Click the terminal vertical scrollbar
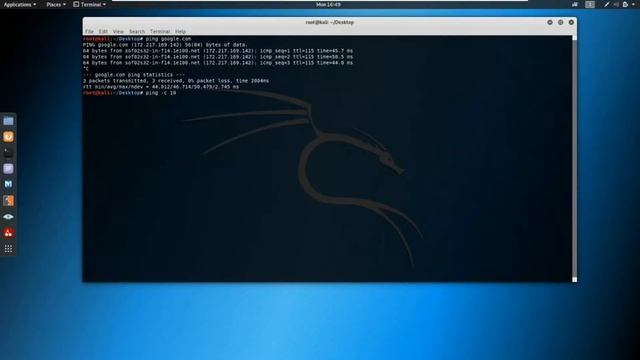 pyautogui.click(x=574, y=158)
